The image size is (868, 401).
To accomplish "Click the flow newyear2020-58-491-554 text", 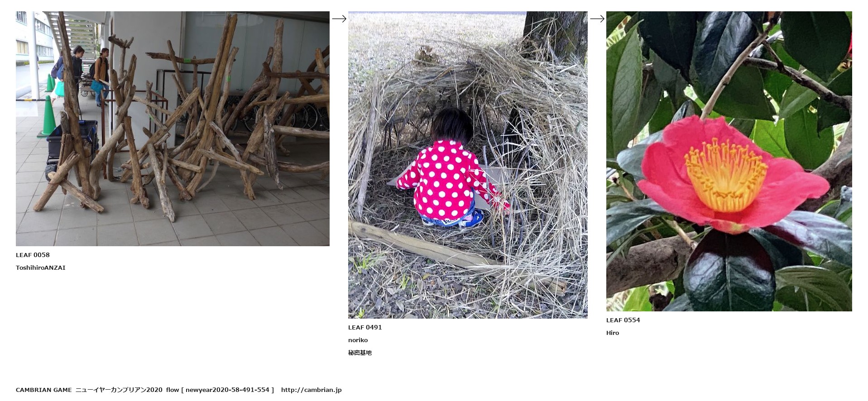I will pyautogui.click(x=220, y=390).
